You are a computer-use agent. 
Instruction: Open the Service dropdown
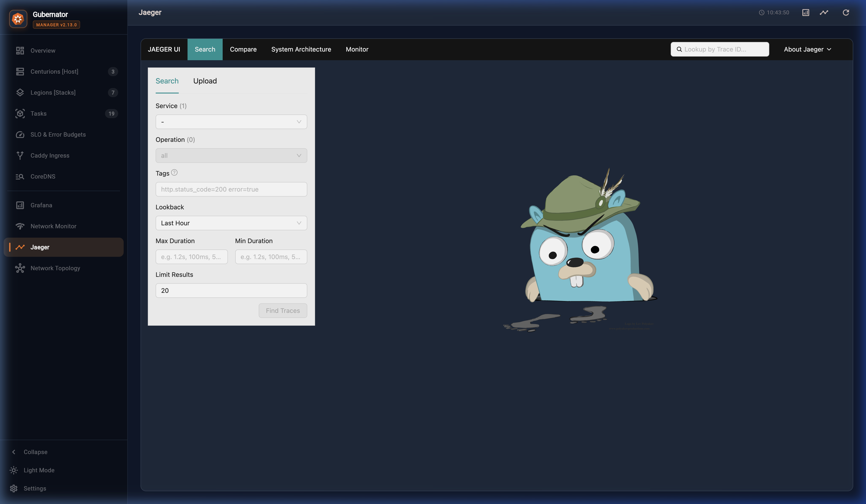[231, 122]
